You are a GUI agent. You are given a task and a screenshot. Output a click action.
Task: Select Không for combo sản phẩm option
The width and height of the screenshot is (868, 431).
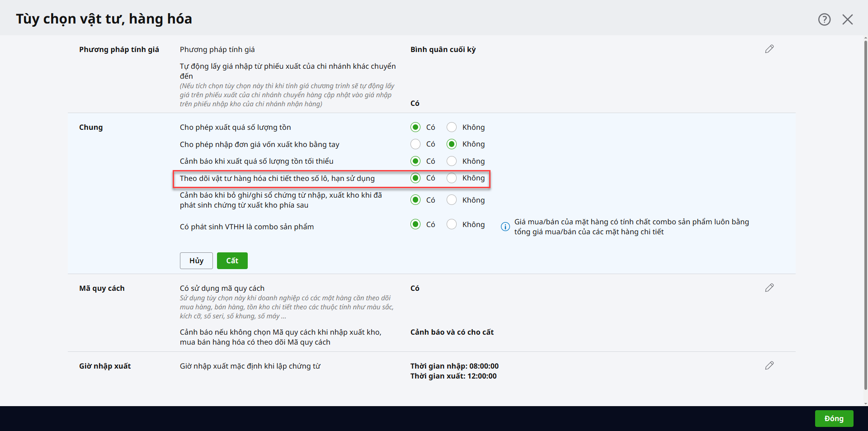452,224
